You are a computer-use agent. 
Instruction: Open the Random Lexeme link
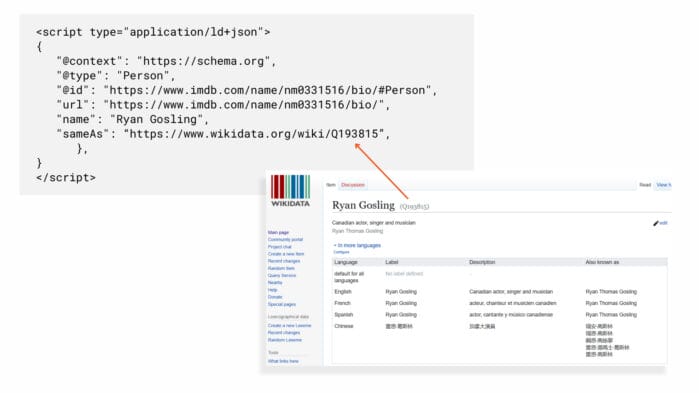285,340
